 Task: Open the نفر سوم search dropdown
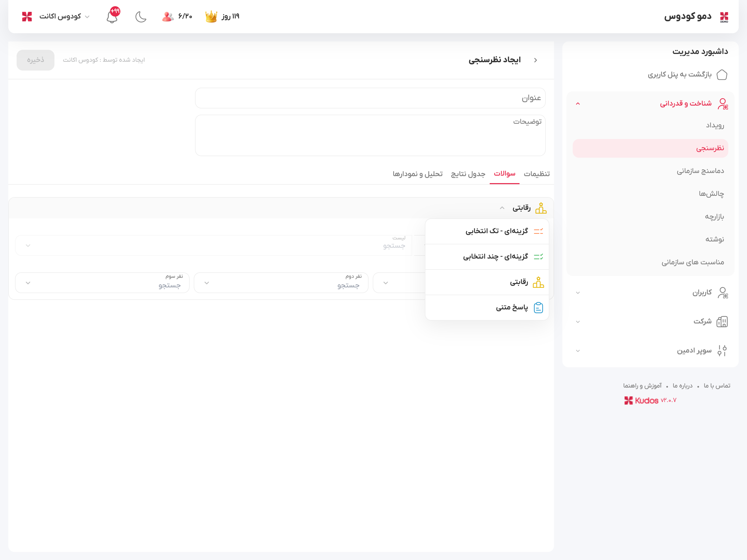pyautogui.click(x=102, y=283)
